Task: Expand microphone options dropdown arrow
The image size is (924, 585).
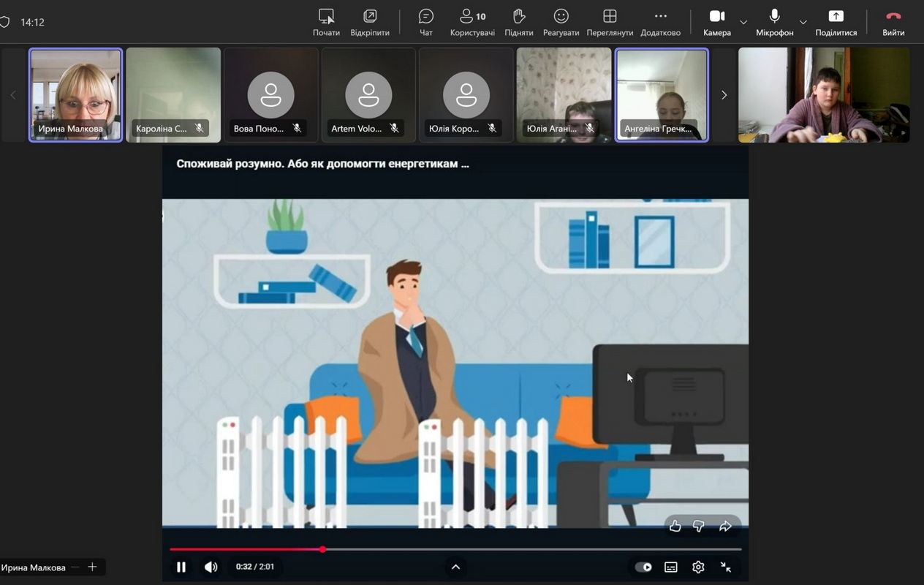Action: (x=803, y=23)
